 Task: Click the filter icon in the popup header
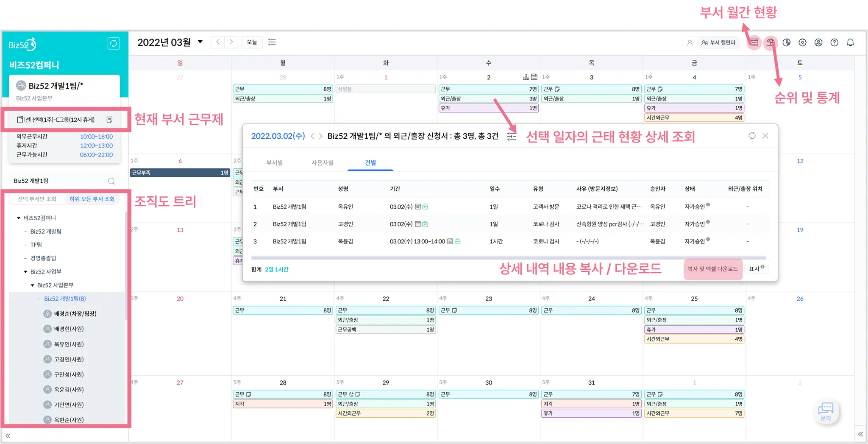pos(512,136)
